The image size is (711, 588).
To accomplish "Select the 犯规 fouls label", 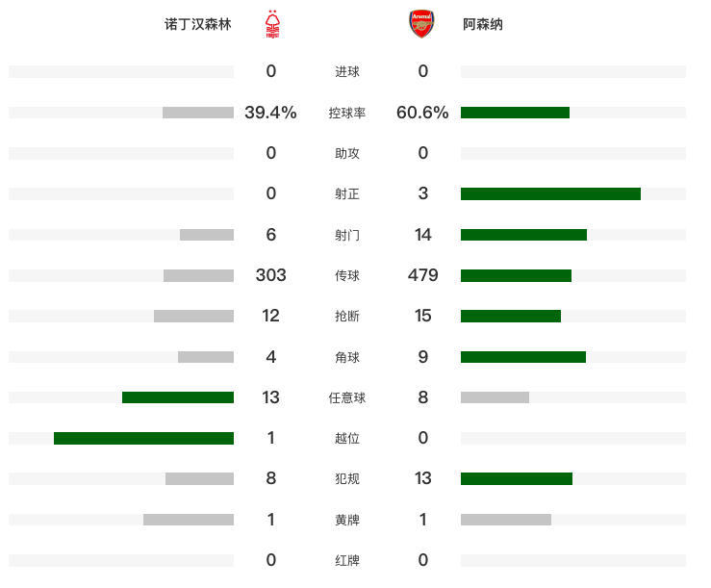I will 347,478.
